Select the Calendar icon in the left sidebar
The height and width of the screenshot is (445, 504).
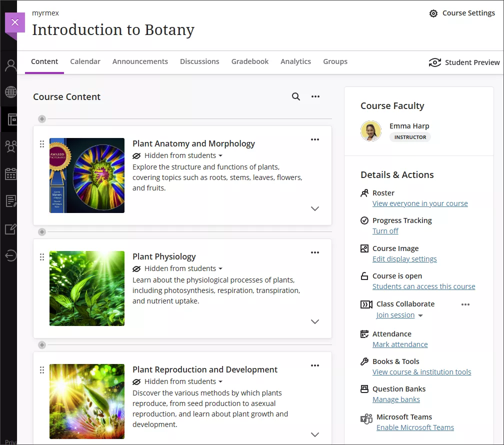click(9, 173)
